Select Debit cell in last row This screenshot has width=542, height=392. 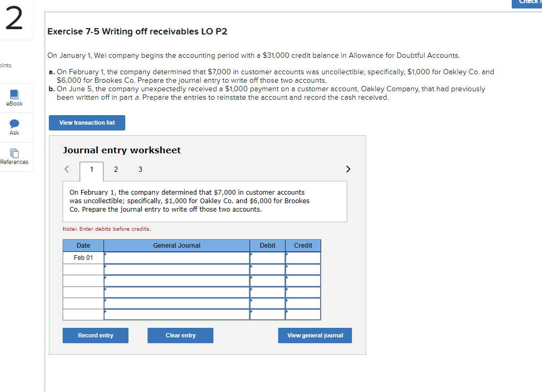[x=268, y=315]
